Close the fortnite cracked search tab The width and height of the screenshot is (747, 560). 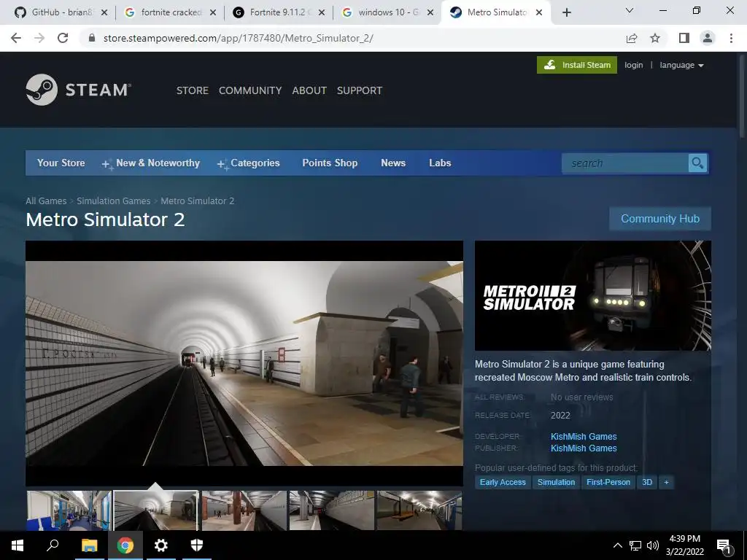[x=213, y=12]
